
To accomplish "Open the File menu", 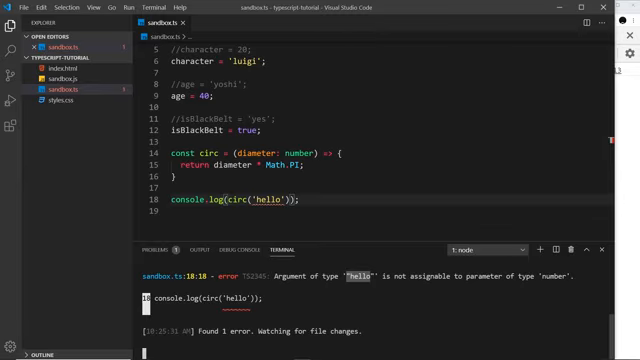I will 24,7.
